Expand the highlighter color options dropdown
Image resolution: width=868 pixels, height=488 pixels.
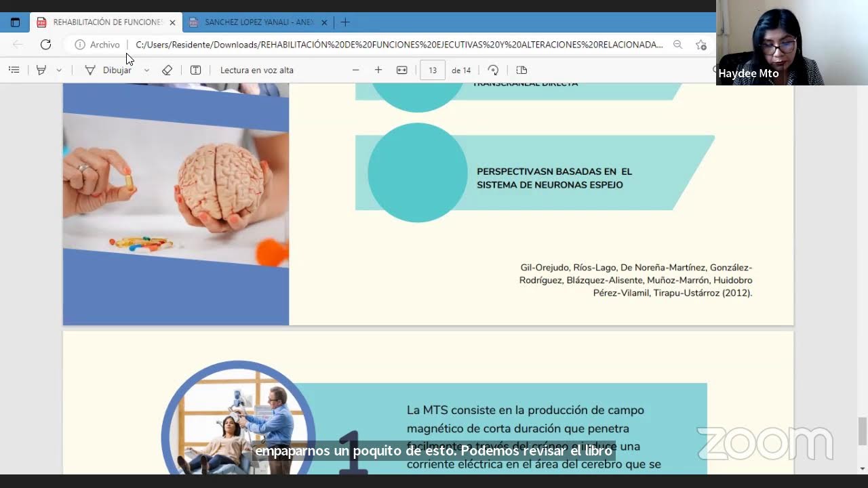[59, 70]
